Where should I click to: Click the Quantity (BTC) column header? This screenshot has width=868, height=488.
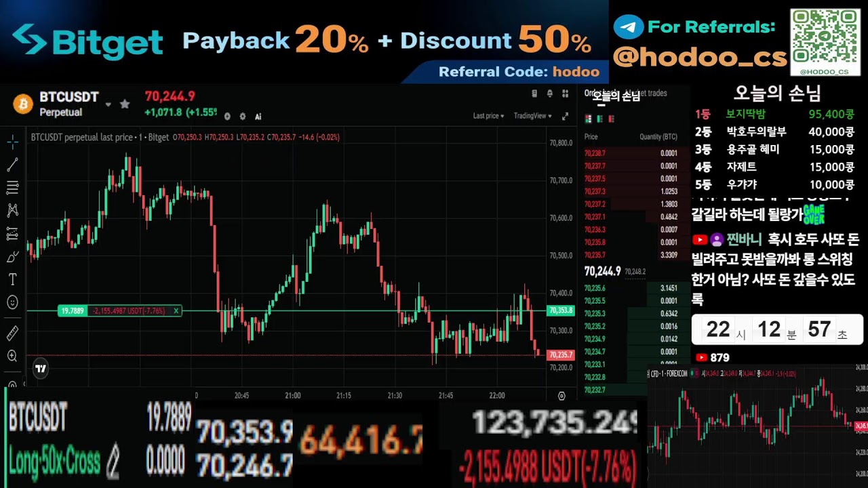pos(658,137)
